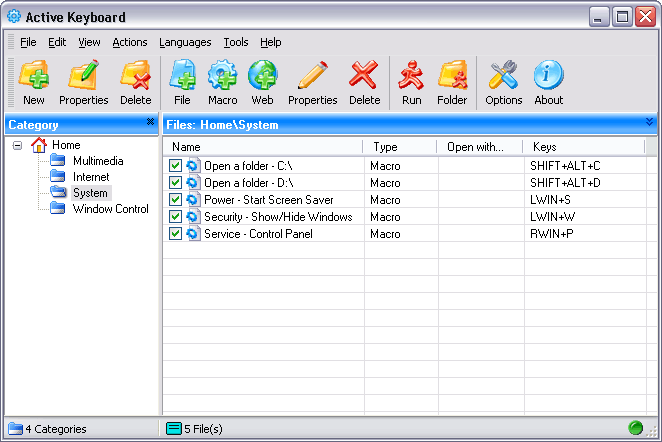Viewport: 662px width, 442px height.
Task: Toggle the Service - Control Panel checkbox
Action: click(175, 233)
